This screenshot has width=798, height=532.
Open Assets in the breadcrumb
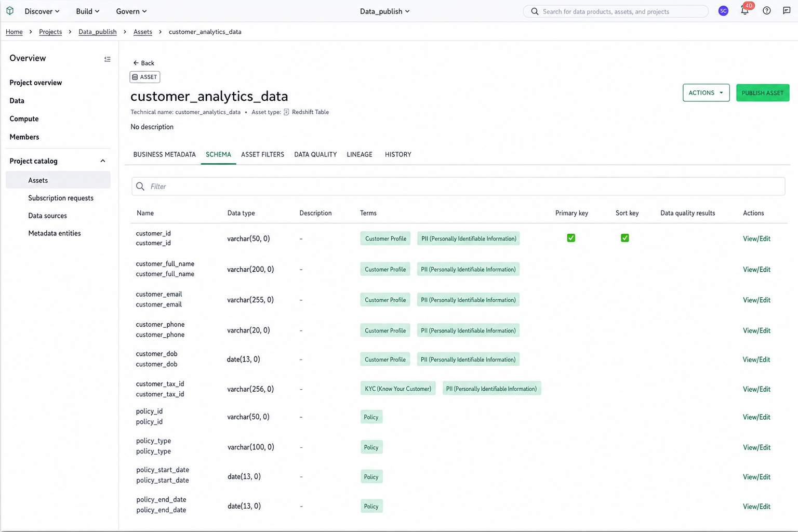tap(143, 32)
